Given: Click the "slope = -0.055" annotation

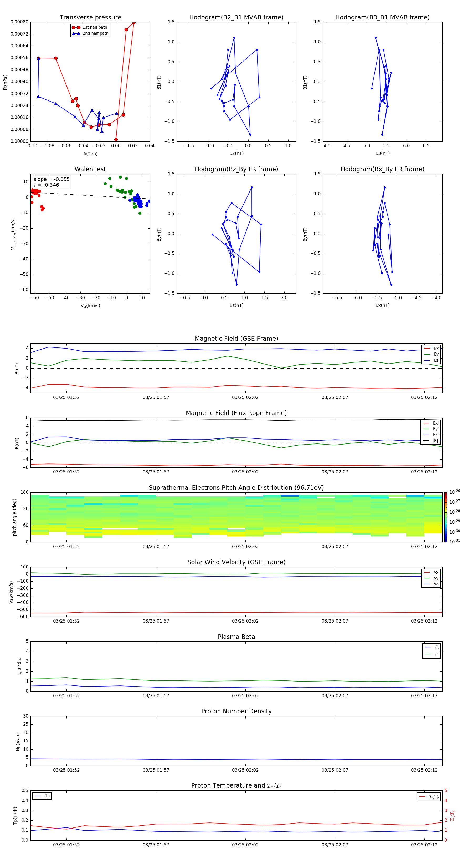Looking at the screenshot, I should (52, 179).
